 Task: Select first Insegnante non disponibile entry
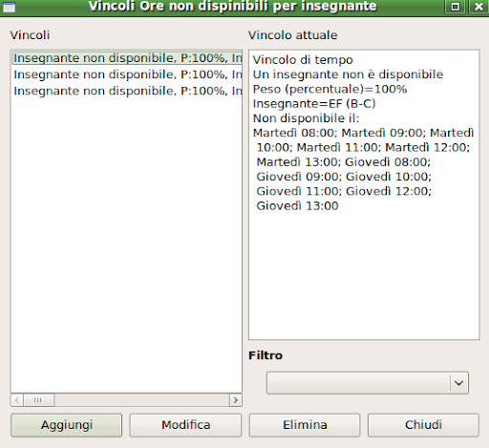pyautogui.click(x=127, y=58)
